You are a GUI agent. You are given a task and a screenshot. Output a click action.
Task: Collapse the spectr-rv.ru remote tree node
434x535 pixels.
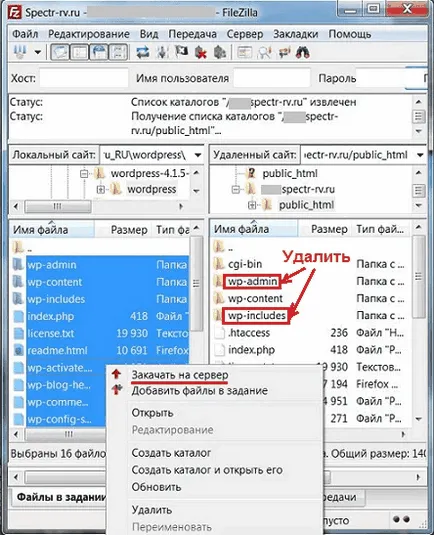pos(235,189)
